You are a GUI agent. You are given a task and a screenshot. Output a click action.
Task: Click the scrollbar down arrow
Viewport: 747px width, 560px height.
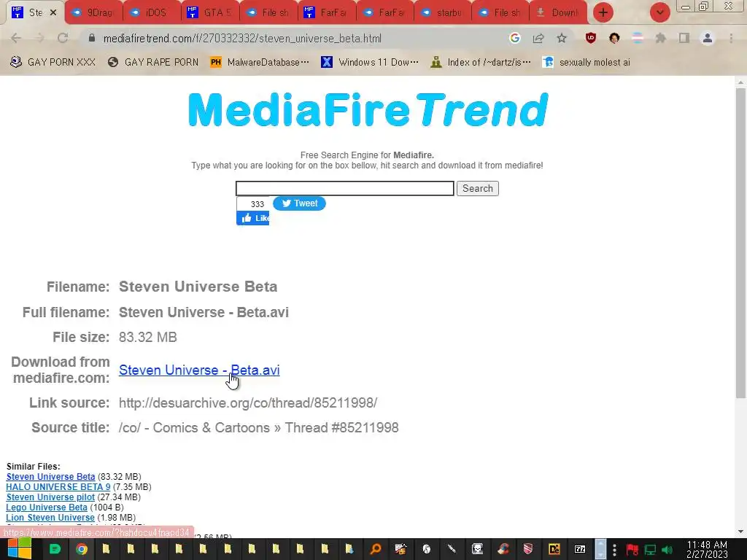740,532
